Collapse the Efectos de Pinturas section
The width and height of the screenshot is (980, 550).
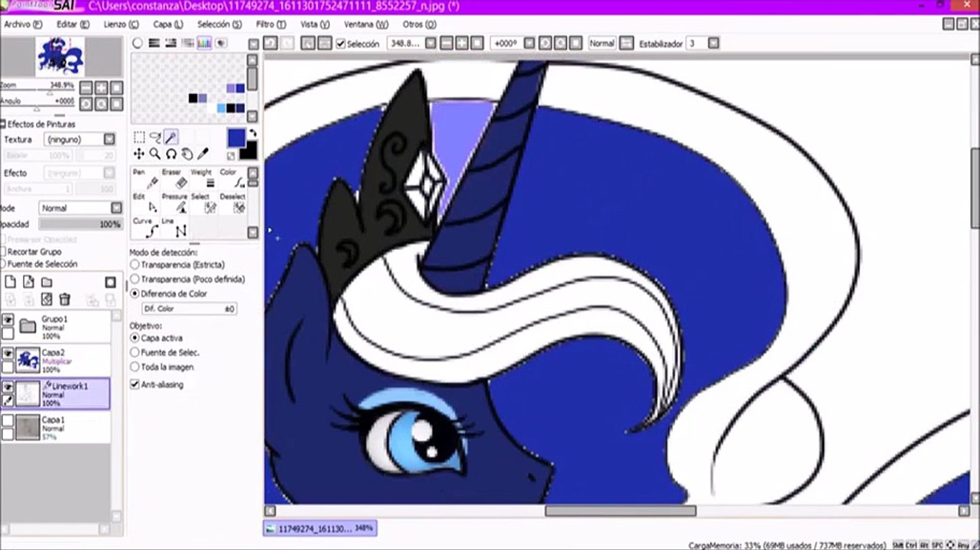pyautogui.click(x=4, y=124)
